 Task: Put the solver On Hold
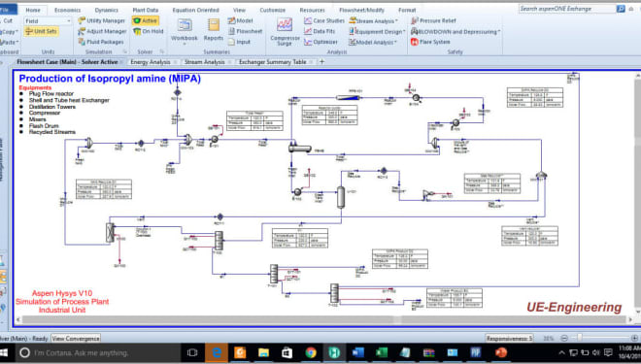(x=149, y=31)
